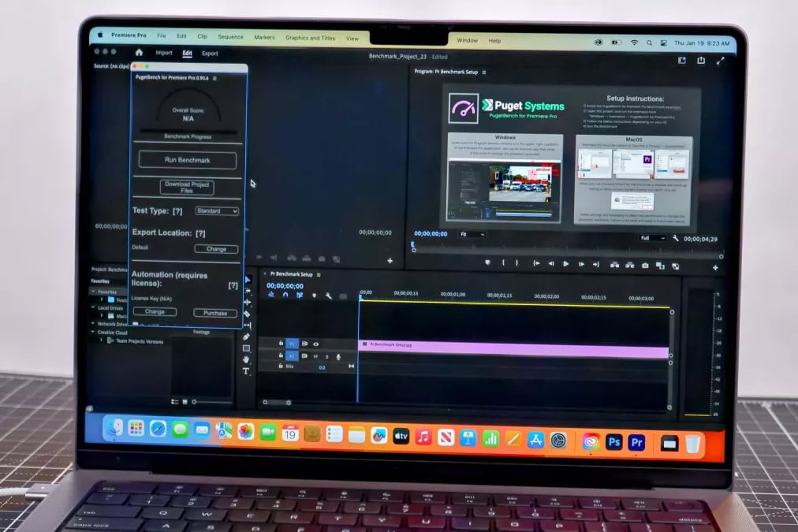Switch Project panel to icon view

point(185,402)
